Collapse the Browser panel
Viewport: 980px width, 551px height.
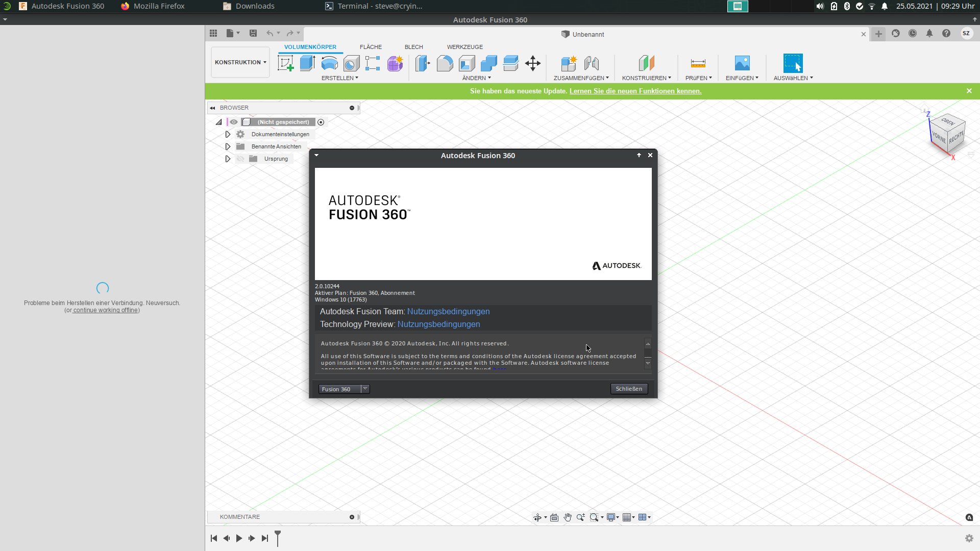click(212, 108)
